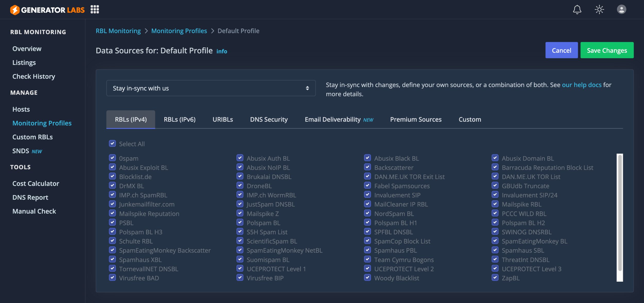Uncheck Abusix Auth BL checkbox
Image resolution: width=644 pixels, height=303 pixels.
tap(240, 158)
